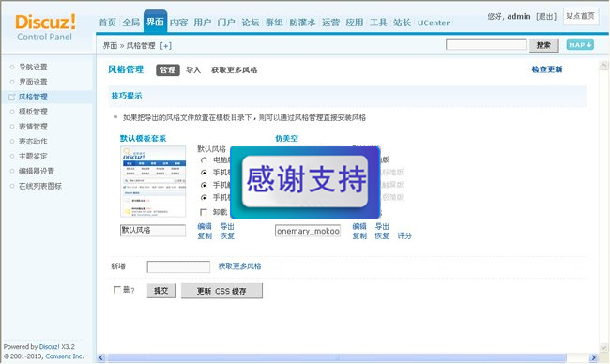
Task: Open the 群组 top menu
Action: click(274, 23)
